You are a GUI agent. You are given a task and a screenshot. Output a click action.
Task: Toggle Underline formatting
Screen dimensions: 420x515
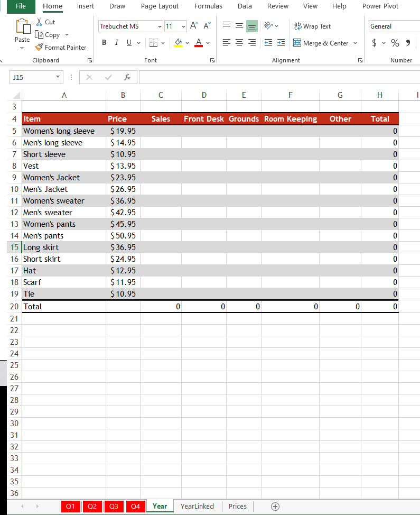click(129, 43)
